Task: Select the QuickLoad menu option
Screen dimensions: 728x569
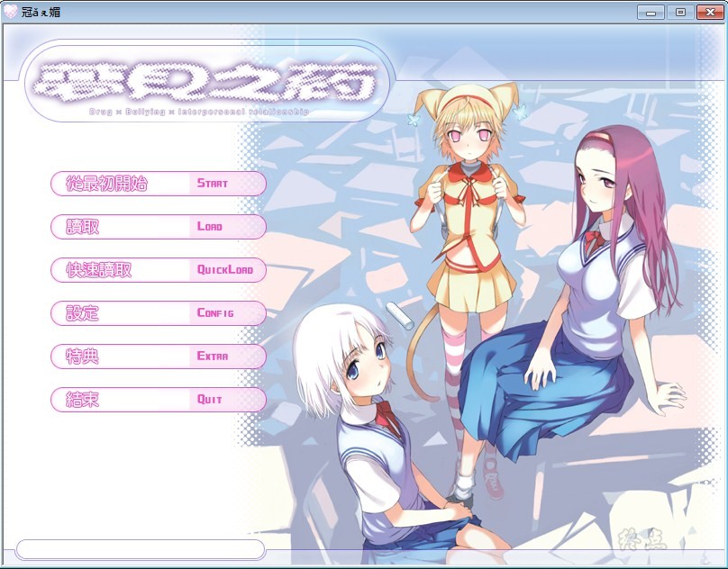Action: (x=159, y=270)
